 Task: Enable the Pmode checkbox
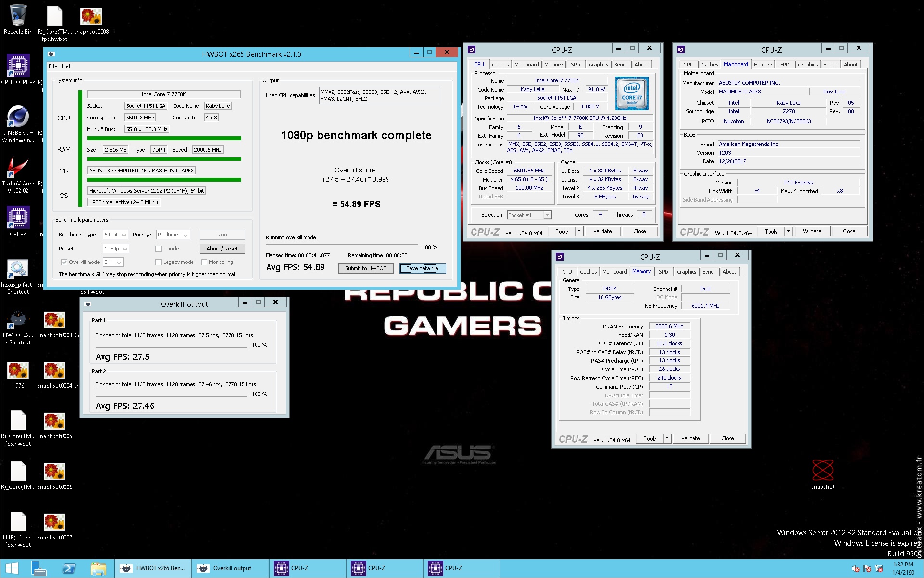click(x=158, y=249)
